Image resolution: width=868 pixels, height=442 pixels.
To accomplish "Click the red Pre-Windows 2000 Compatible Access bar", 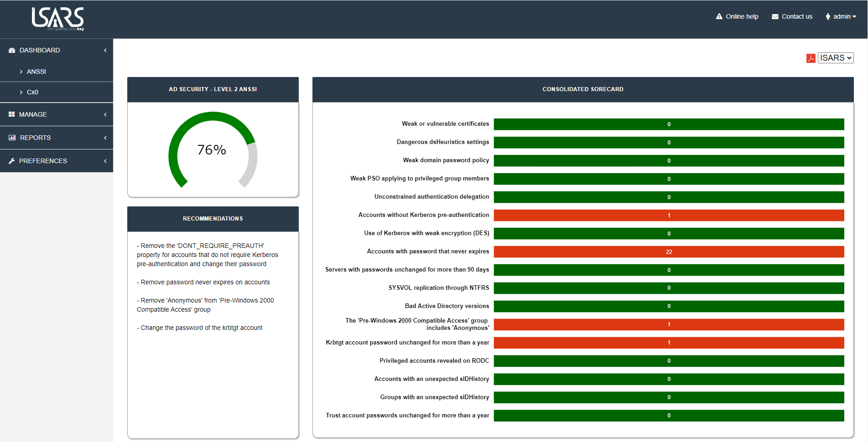I will (669, 324).
